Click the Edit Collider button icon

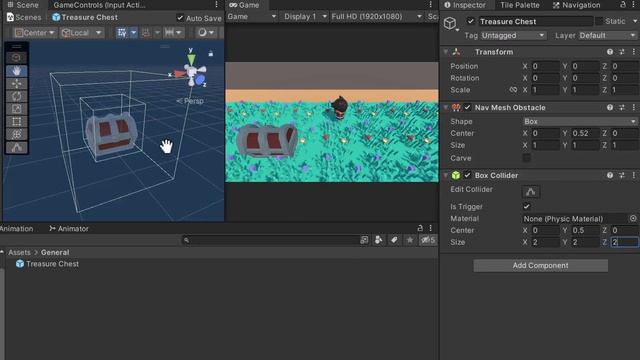[x=531, y=191]
